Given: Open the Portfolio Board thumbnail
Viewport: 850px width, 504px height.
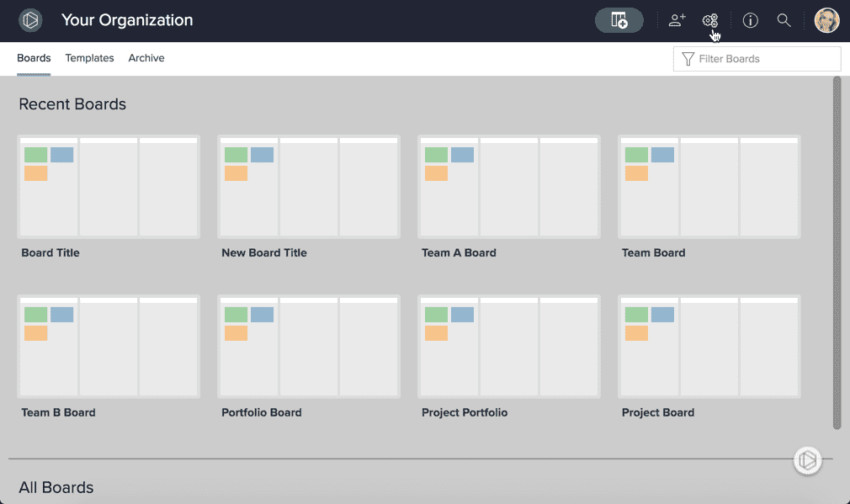Looking at the screenshot, I should (x=309, y=347).
